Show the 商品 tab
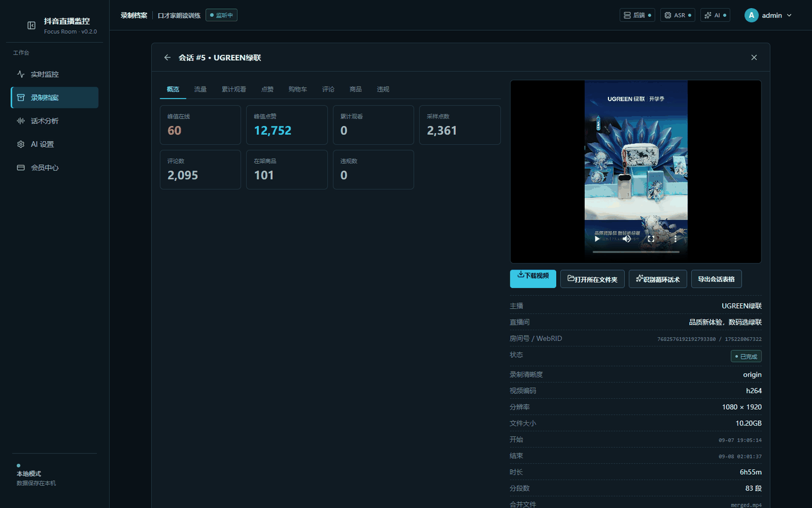The image size is (812, 508). tap(356, 89)
